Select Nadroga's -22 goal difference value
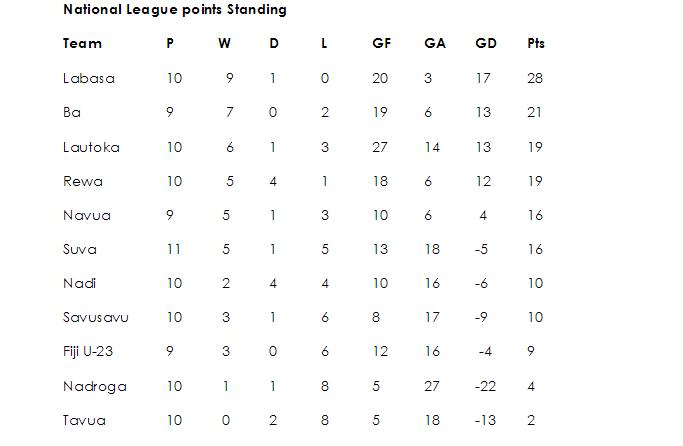 tap(485, 386)
